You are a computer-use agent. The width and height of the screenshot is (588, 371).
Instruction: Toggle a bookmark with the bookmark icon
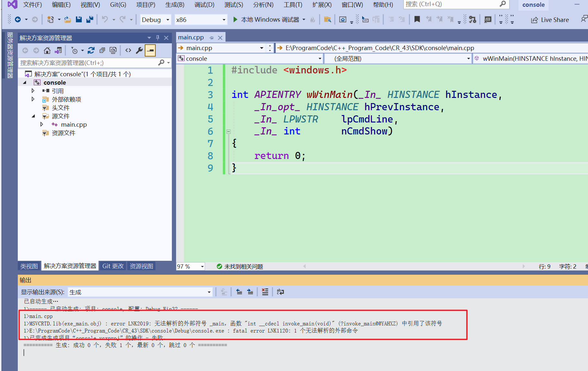pos(417,19)
